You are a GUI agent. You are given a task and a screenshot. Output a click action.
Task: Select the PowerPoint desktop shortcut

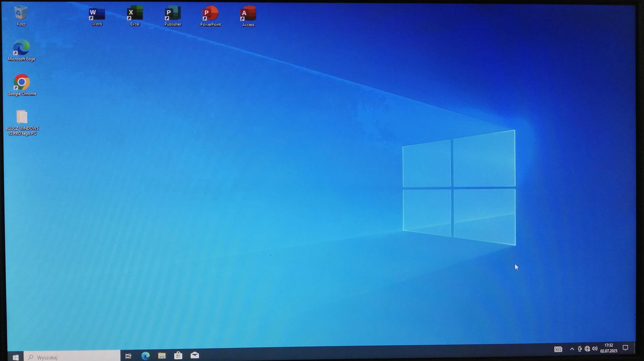210,16
